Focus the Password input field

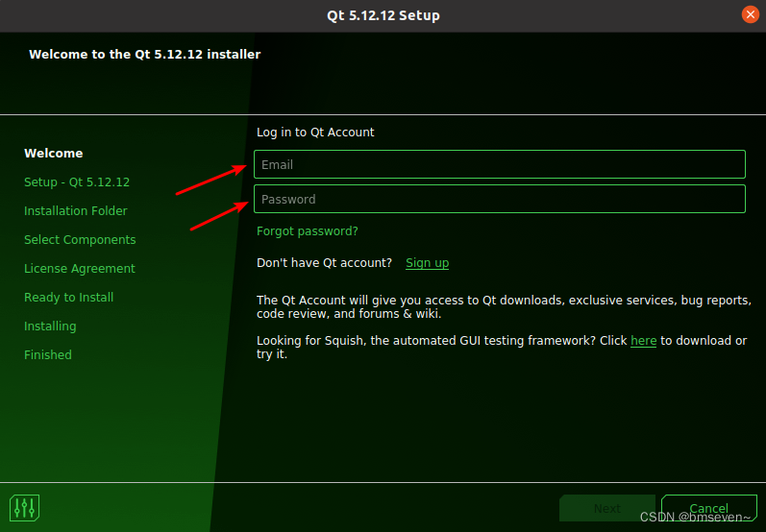499,199
